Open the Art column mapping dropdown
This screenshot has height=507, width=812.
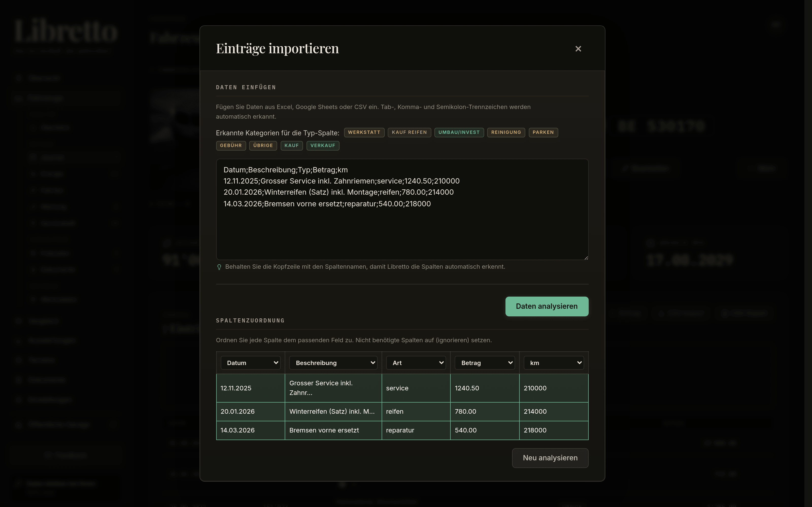pyautogui.click(x=416, y=363)
